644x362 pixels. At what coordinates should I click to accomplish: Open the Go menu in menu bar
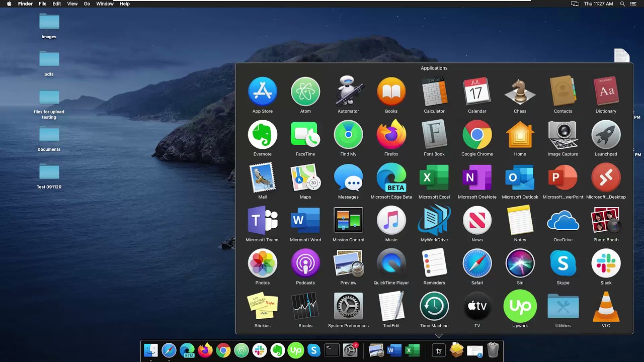coord(87,4)
